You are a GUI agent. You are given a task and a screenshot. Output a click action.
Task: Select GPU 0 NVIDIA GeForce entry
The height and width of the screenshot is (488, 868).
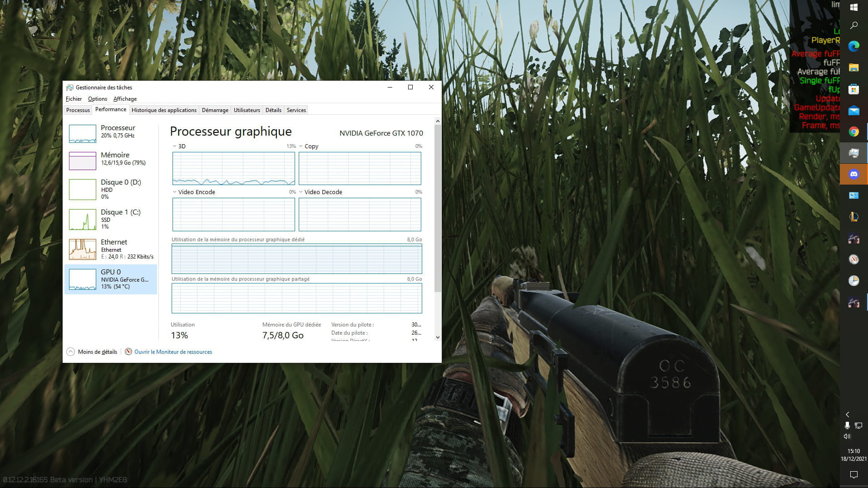111,279
